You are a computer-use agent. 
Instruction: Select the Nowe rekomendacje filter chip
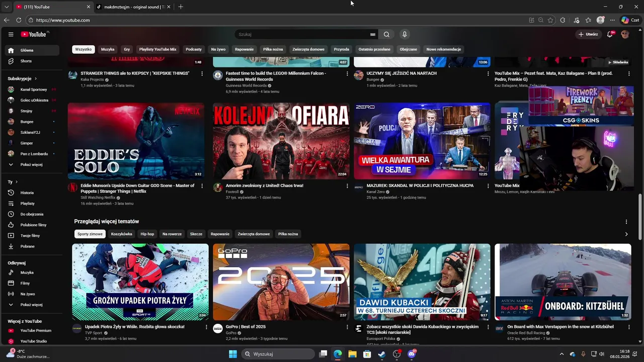pos(444,49)
